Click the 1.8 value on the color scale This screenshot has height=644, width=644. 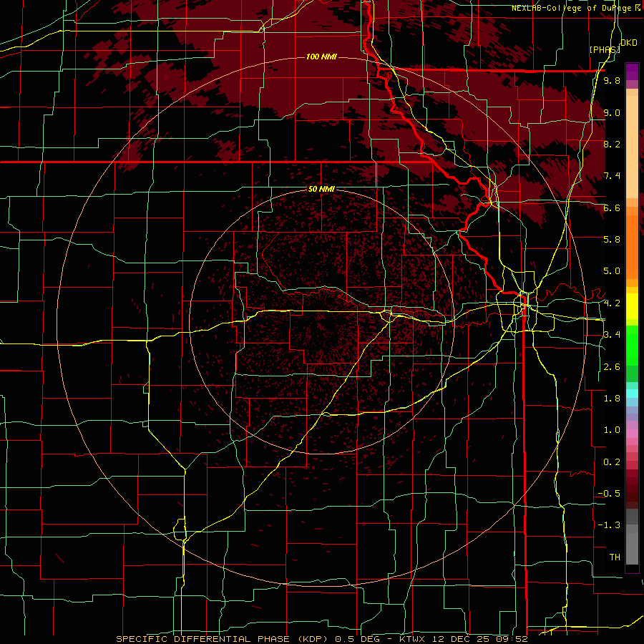coord(612,399)
